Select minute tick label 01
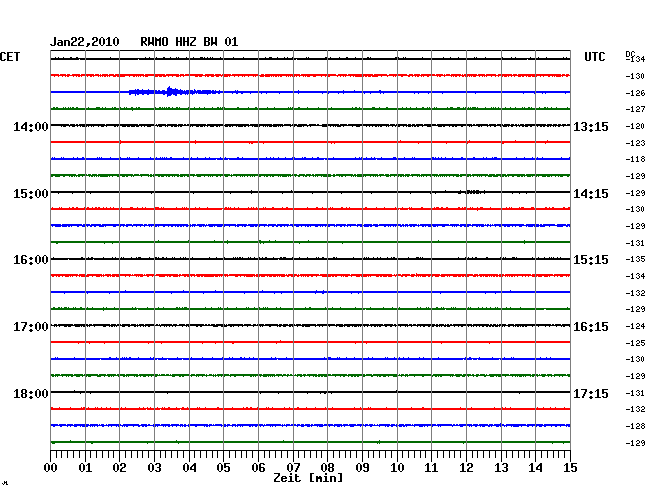This screenshot has width=650, height=494. pos(85,468)
